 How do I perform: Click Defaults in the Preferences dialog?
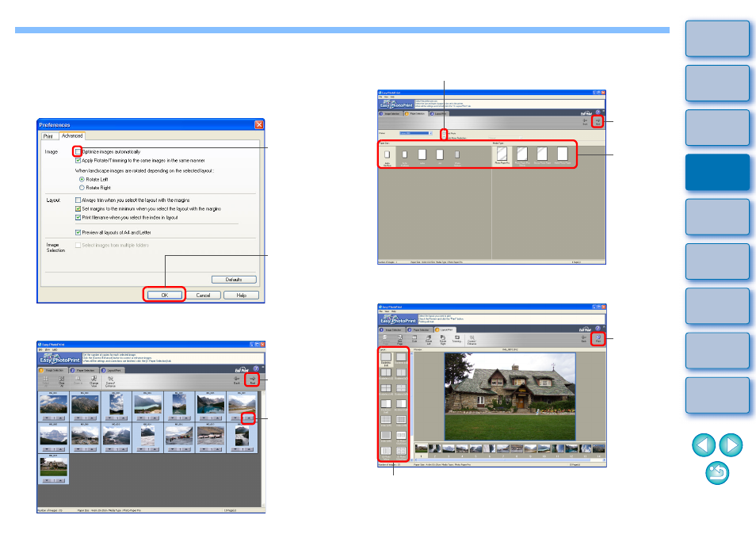(x=234, y=280)
